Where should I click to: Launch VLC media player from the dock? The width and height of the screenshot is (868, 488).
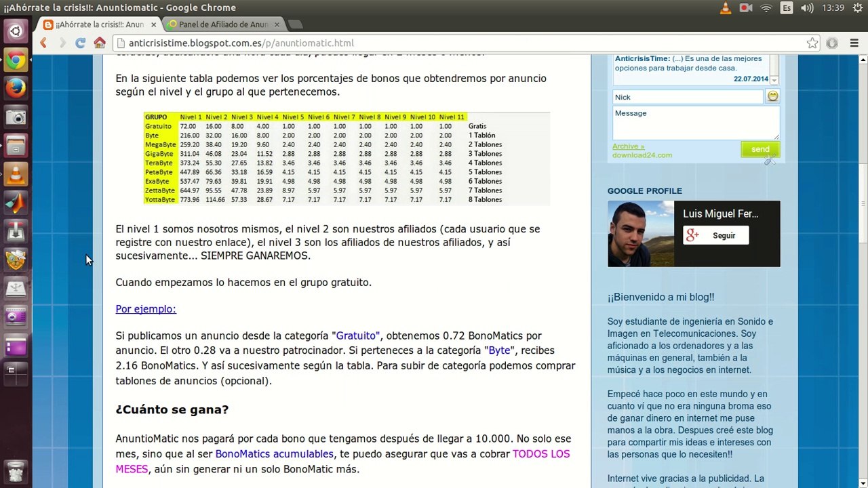click(x=16, y=174)
